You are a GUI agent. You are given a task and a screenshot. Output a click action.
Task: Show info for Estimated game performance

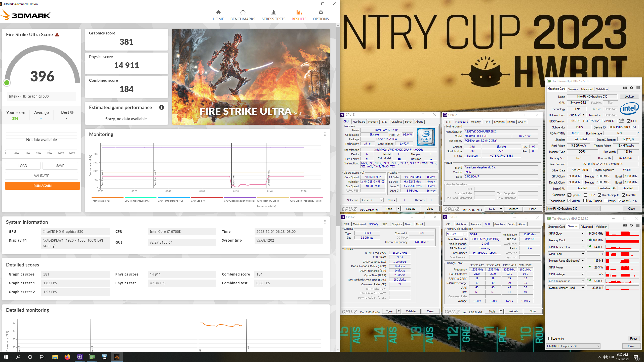(x=162, y=107)
